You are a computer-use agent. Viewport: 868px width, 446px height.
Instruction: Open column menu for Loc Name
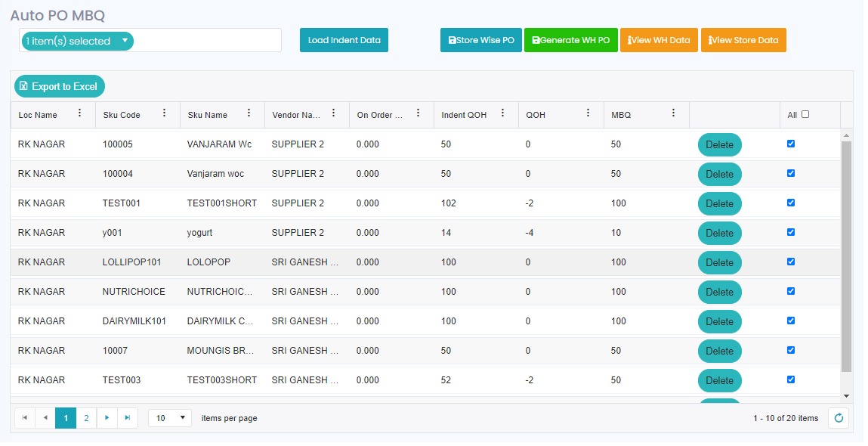[x=79, y=113]
